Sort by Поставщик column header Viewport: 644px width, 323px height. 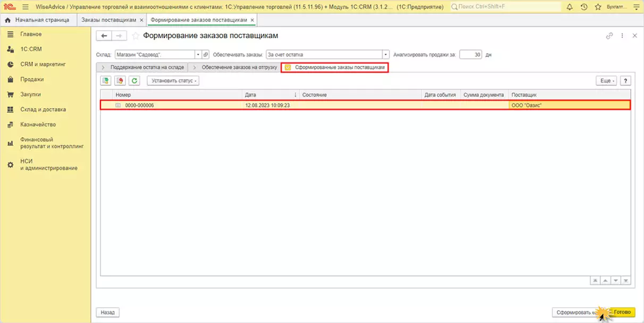pyautogui.click(x=570, y=95)
